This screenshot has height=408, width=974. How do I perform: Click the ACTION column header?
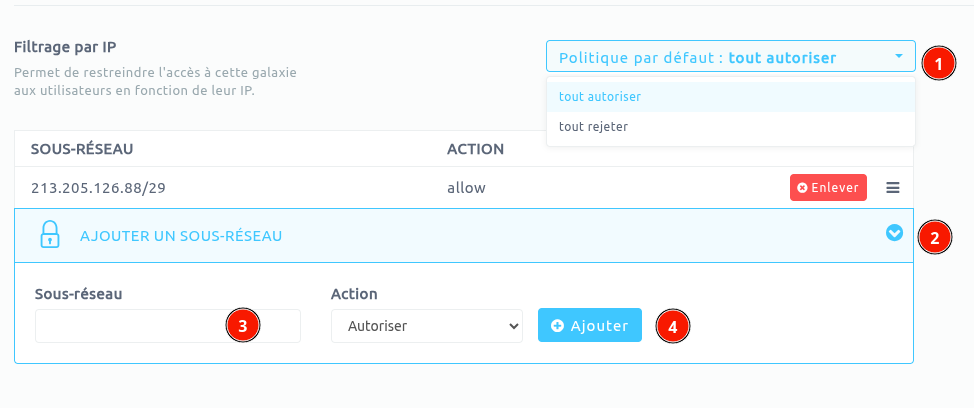(475, 149)
